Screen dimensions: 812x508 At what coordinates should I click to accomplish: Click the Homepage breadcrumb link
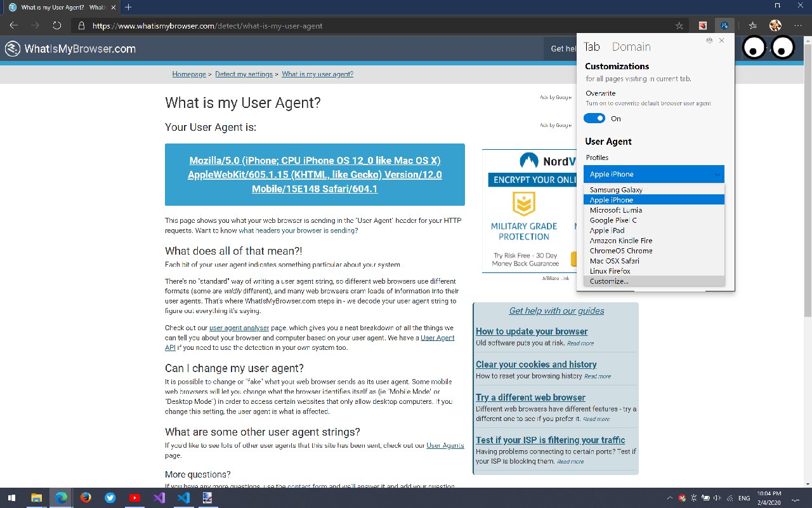[x=189, y=74]
